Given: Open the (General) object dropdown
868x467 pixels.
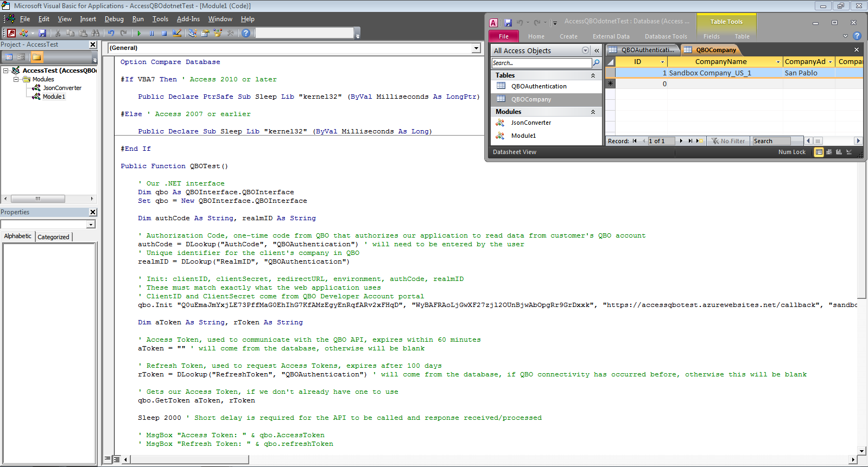Looking at the screenshot, I should [476, 48].
